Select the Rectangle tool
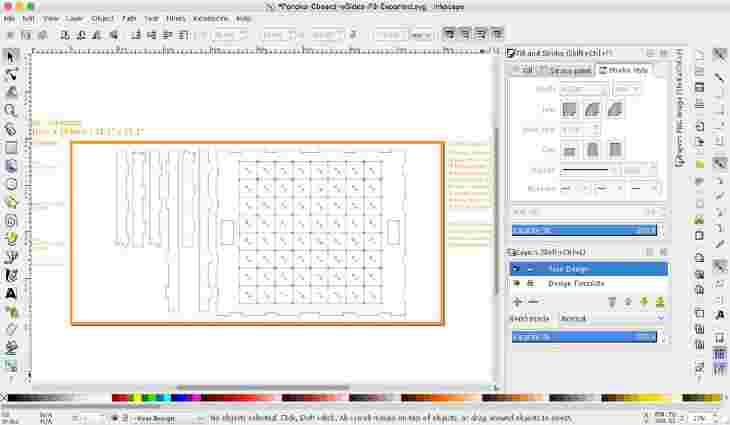Viewport: 730px width, 425px height. [11, 148]
